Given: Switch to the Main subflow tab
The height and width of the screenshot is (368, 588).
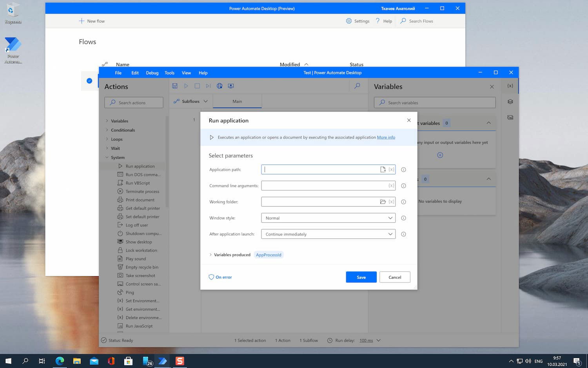Looking at the screenshot, I should (237, 101).
